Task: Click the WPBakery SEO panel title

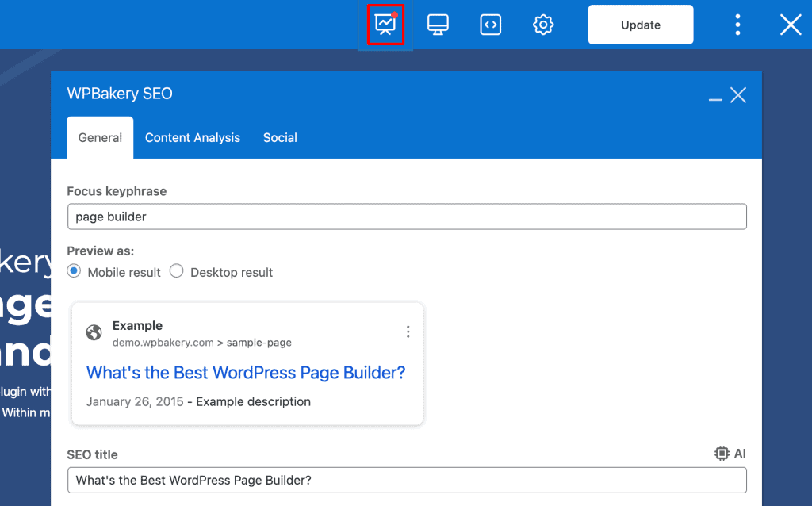Action: [x=120, y=94]
